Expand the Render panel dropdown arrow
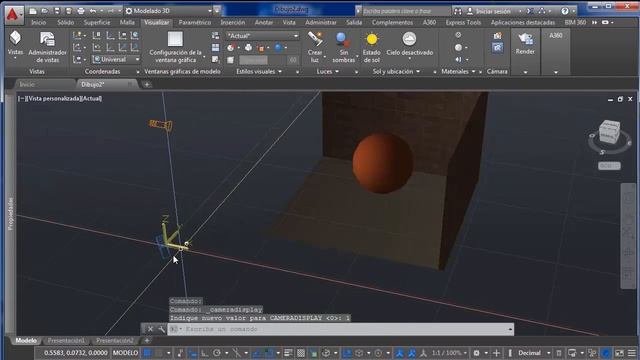Viewport: 640px width, 360px height. point(525,72)
